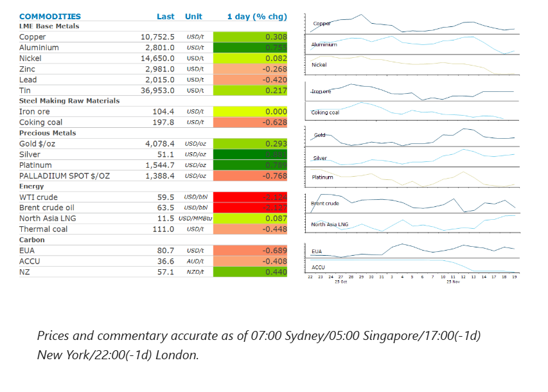Select Brent crude oil price 63.5
The height and width of the screenshot is (392, 548).
click(166, 208)
